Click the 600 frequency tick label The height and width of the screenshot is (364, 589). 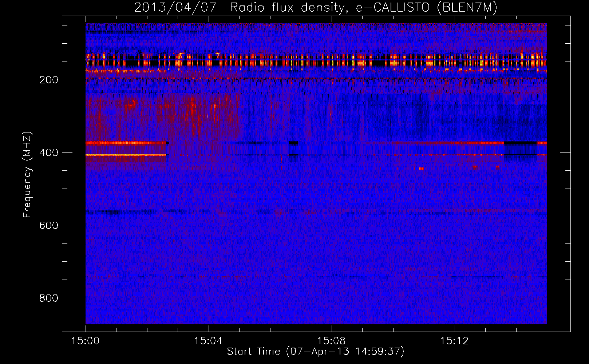click(48, 225)
